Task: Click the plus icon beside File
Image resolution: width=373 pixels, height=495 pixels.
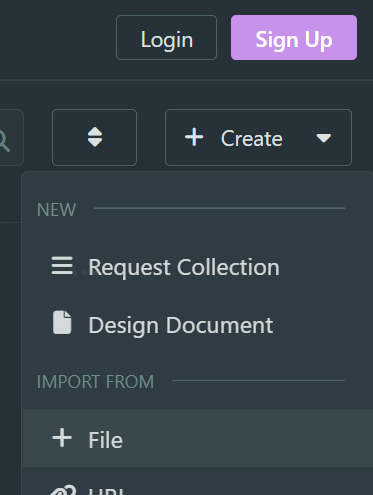Action: point(62,438)
